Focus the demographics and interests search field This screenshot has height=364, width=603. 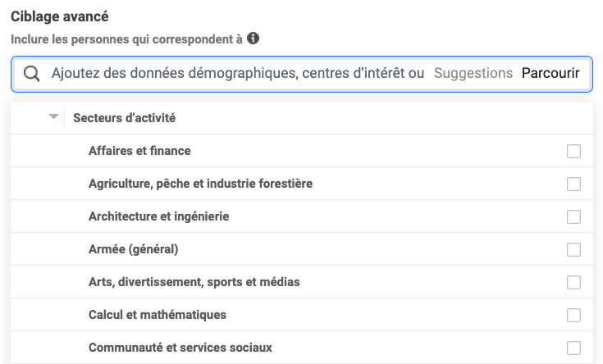[x=236, y=74]
